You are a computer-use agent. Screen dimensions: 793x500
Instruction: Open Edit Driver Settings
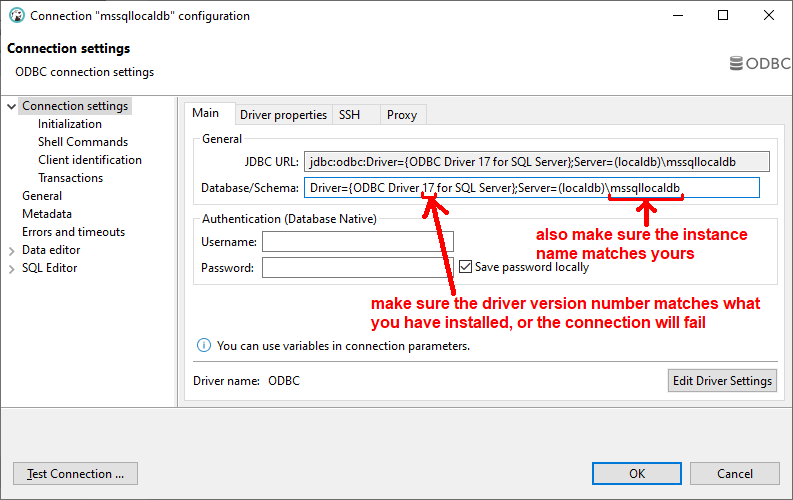(x=722, y=381)
